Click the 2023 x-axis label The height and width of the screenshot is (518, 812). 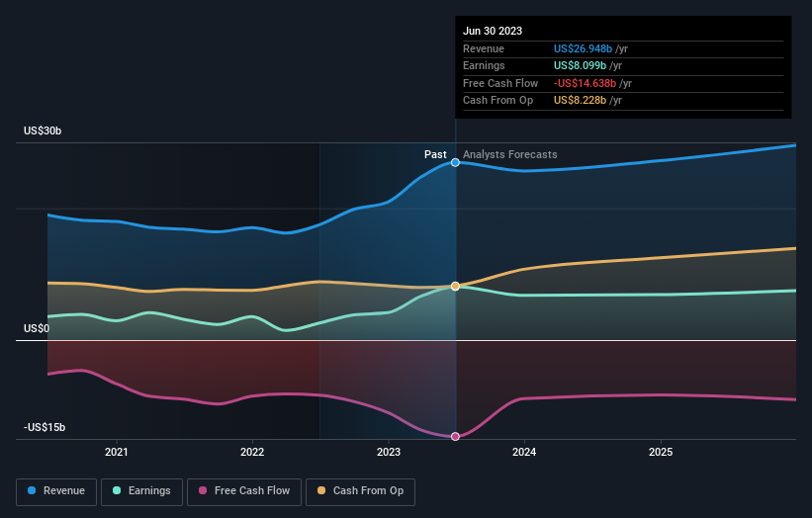[389, 452]
